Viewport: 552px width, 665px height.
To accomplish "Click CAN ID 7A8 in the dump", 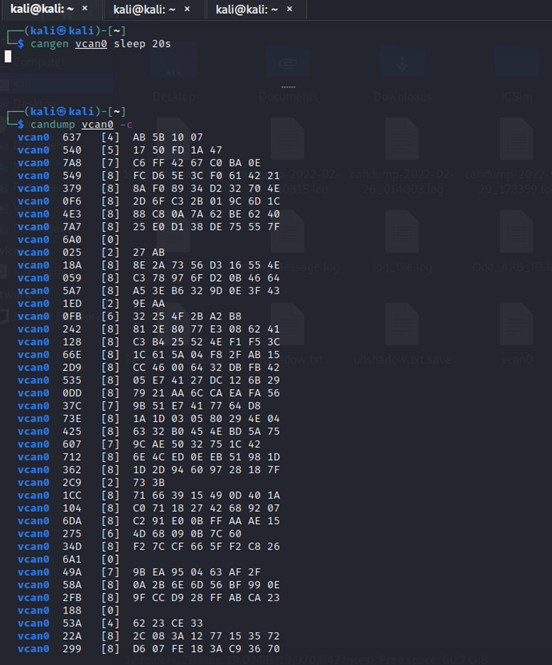I will coord(72,163).
